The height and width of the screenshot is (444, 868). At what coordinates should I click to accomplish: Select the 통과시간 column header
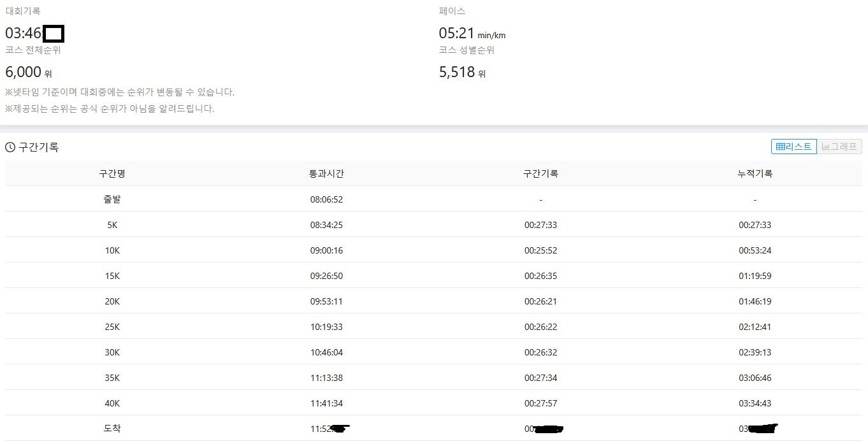pos(326,173)
